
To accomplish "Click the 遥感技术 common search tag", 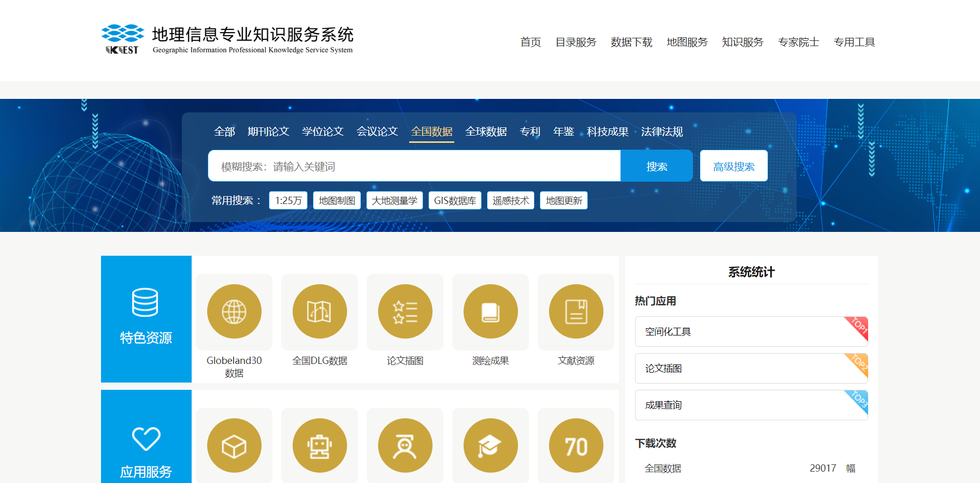I will click(x=510, y=200).
